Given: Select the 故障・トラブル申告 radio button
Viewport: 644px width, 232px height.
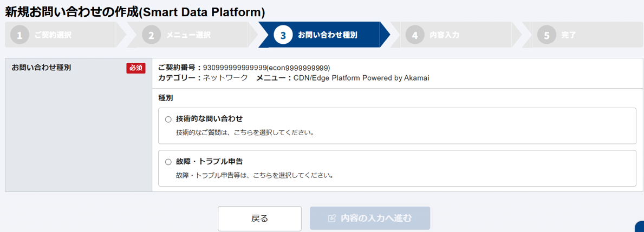Looking at the screenshot, I should click(168, 162).
